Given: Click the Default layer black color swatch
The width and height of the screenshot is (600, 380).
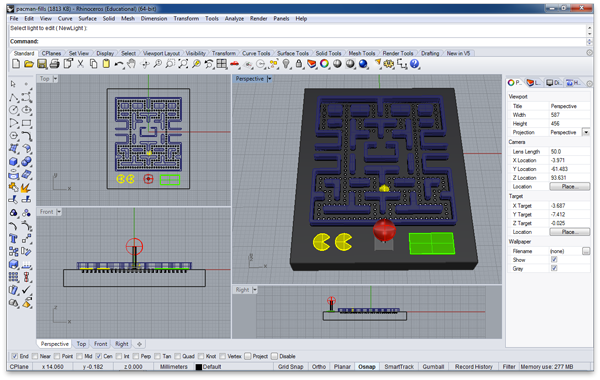Looking at the screenshot, I should click(199, 367).
